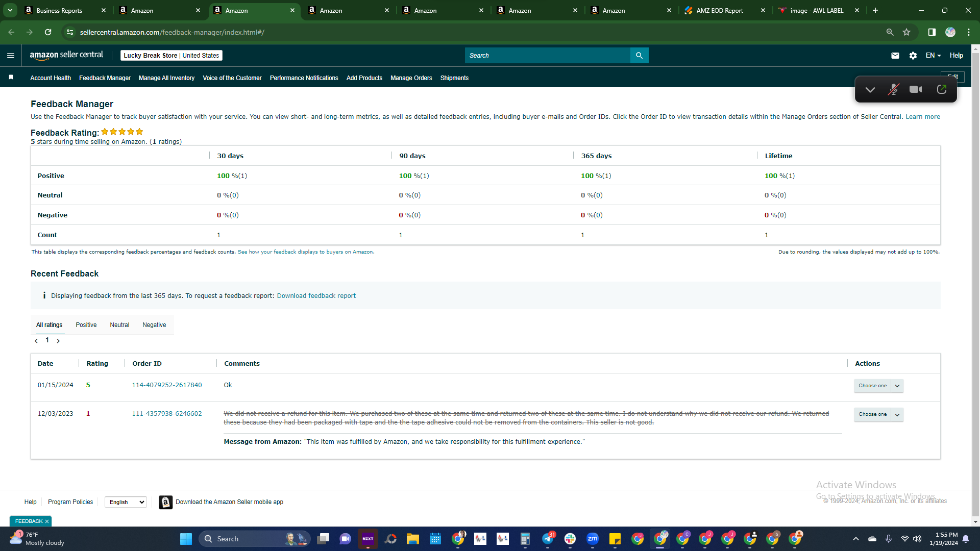Open Telegram from the taskbar

548,539
